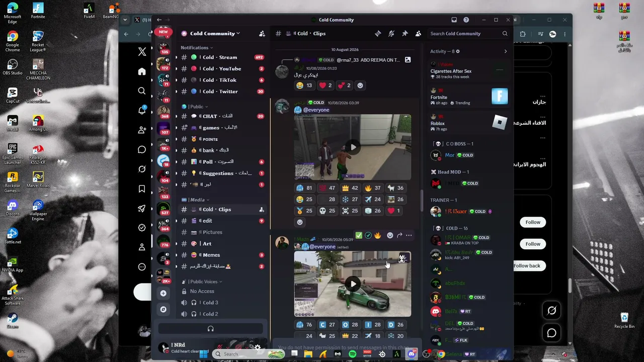Screen dimensions: 644x362
Task: Open the Cold YouTube channel
Action: pyautogui.click(x=222, y=69)
